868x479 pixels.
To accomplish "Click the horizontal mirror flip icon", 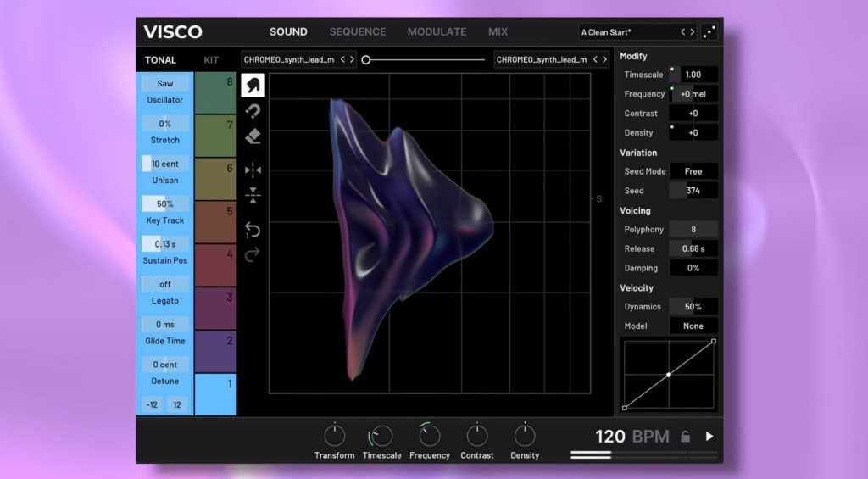I will 253,170.
